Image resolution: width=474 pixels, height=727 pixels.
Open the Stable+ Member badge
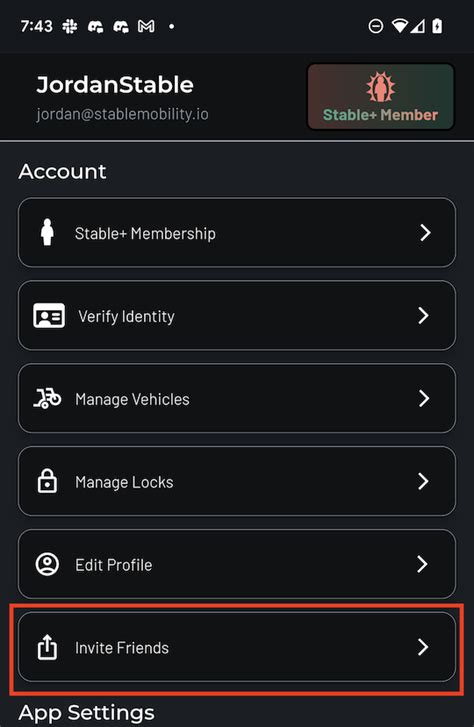[380, 97]
